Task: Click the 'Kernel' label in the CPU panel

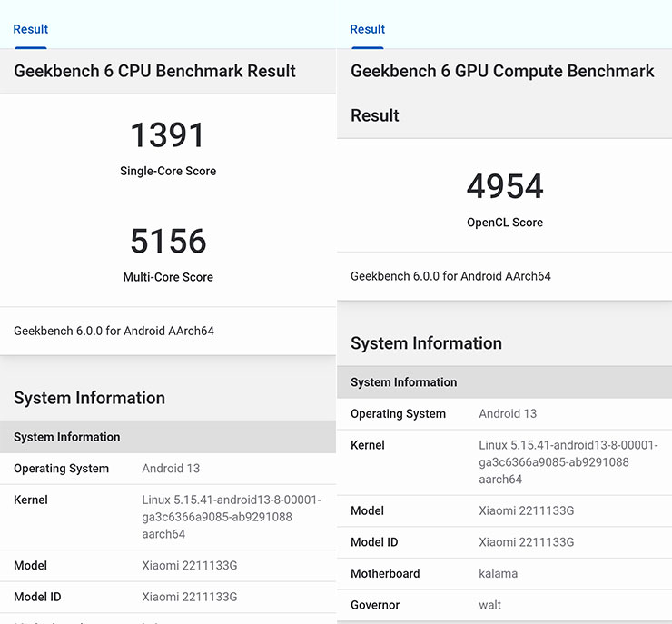Action: (31, 500)
